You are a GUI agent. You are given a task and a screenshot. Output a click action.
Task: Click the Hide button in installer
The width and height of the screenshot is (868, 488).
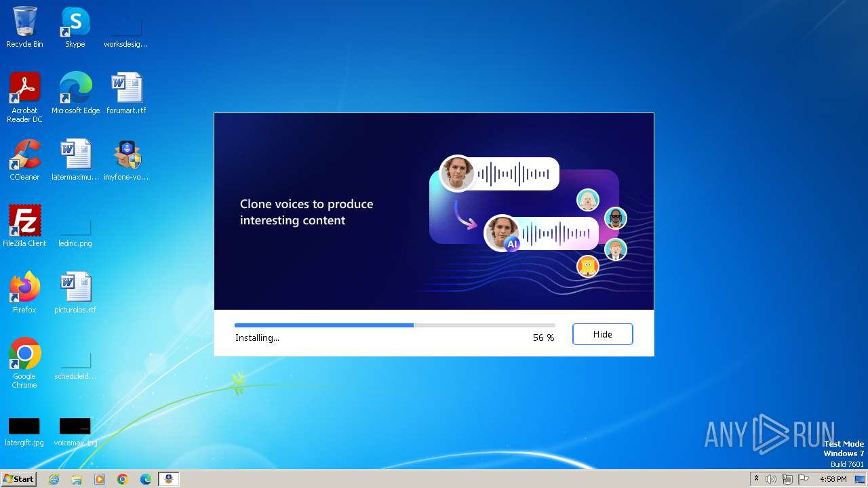(602, 334)
